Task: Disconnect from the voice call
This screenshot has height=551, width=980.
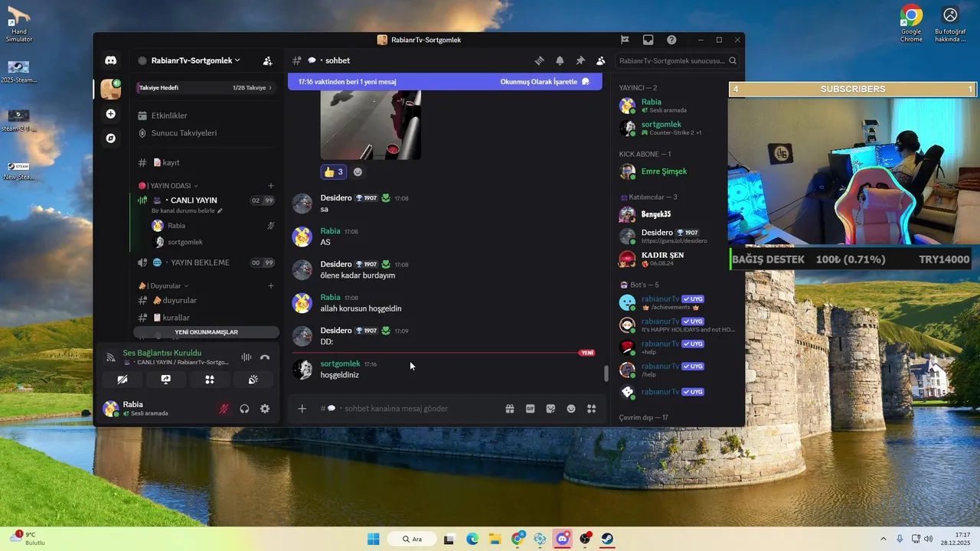Action: [265, 357]
